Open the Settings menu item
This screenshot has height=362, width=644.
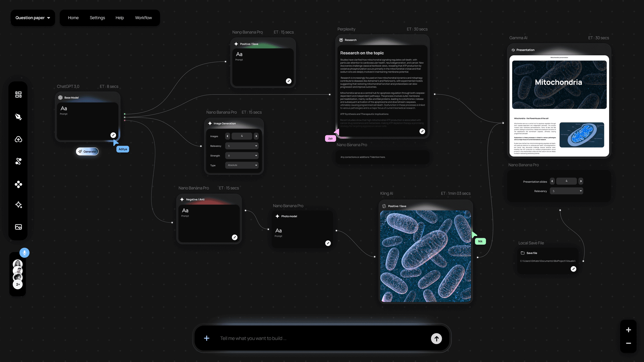(x=97, y=18)
